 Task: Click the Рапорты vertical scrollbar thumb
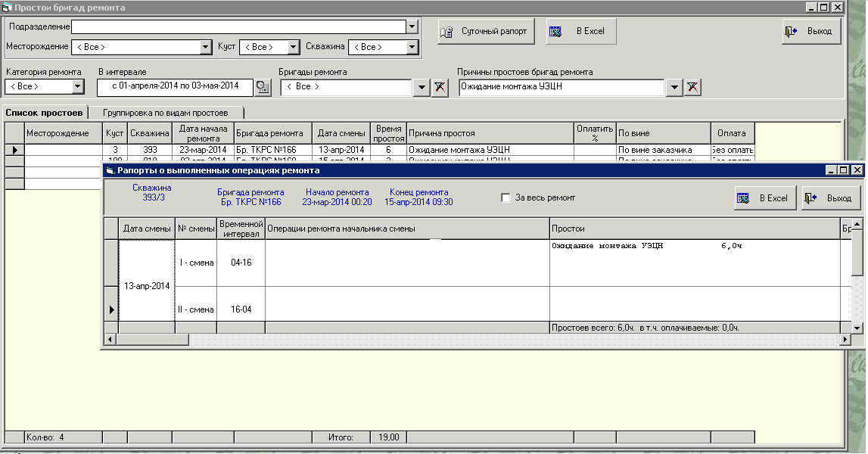click(857, 253)
